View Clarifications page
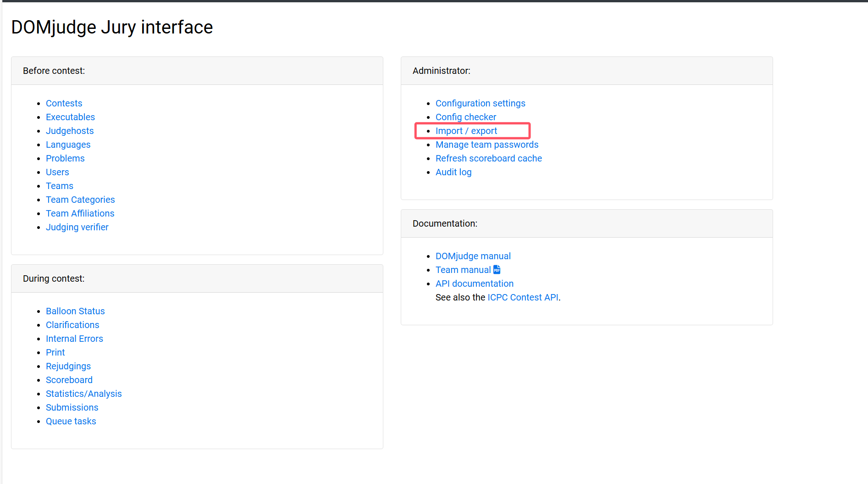Image resolution: width=868 pixels, height=484 pixels. pos(72,325)
